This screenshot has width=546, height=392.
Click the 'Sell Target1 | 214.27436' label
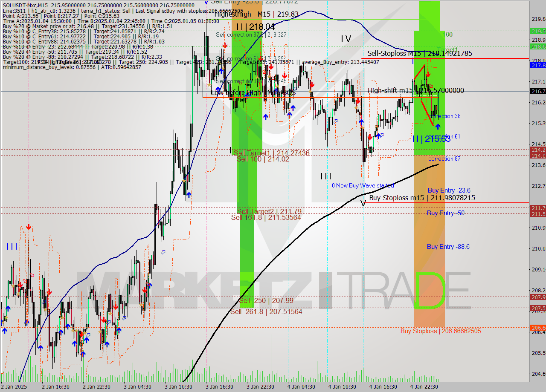pos(271,153)
